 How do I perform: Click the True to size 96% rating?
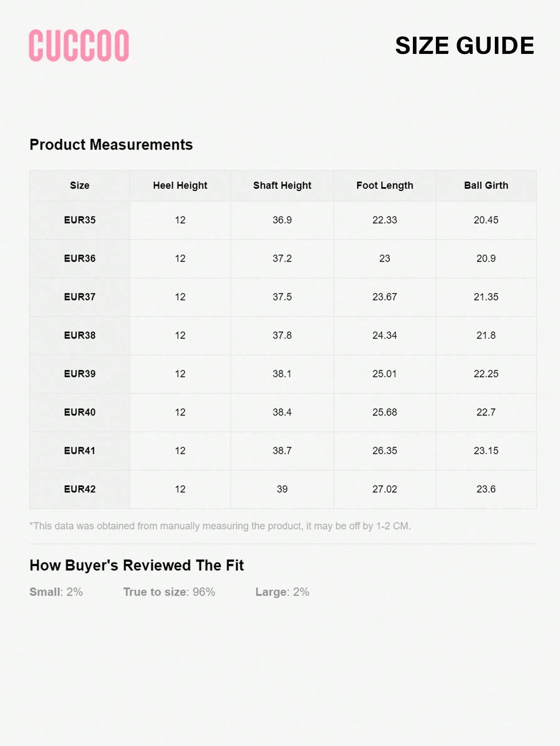click(169, 592)
